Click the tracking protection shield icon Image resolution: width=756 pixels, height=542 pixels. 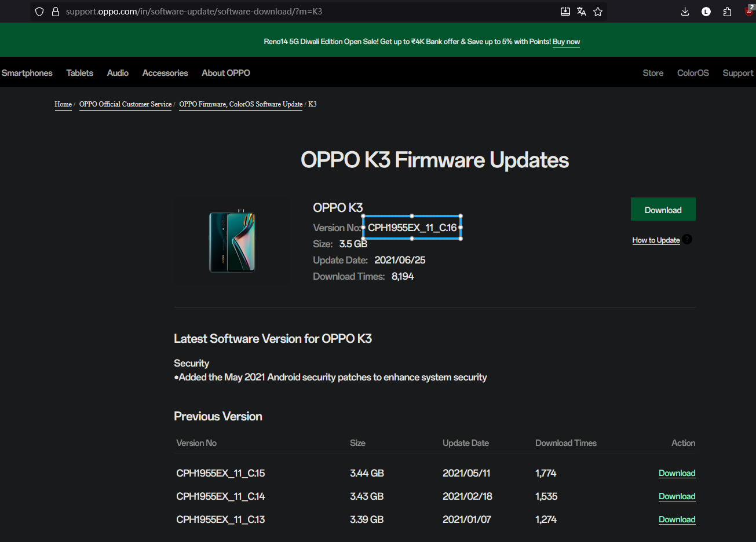point(39,12)
